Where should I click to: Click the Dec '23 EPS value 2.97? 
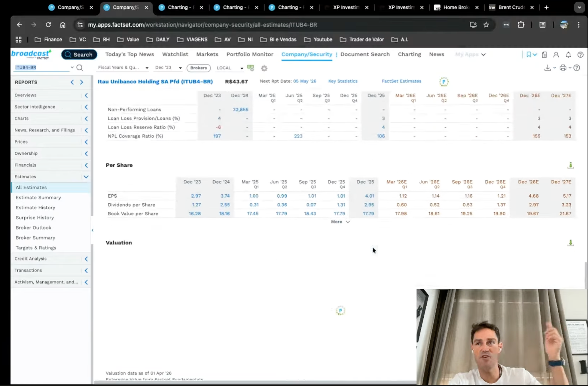[x=196, y=196]
